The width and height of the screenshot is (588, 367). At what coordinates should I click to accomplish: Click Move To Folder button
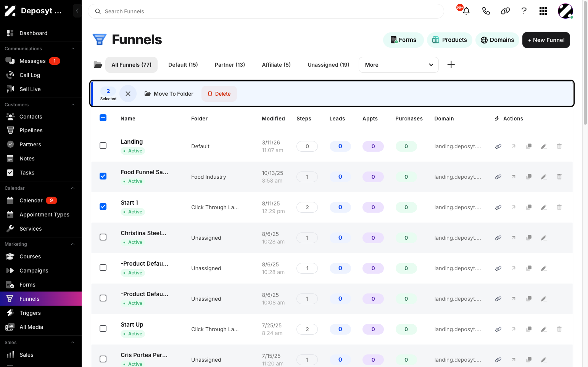pos(169,94)
